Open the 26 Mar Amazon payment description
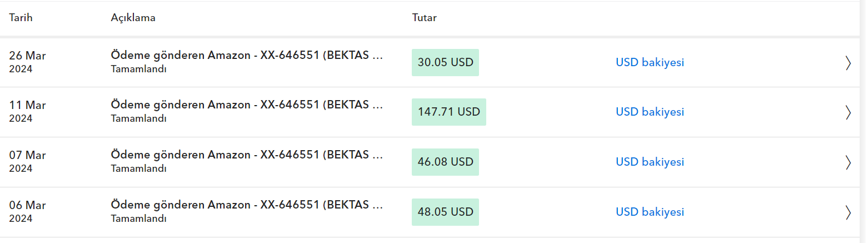The image size is (868, 243). point(247,55)
